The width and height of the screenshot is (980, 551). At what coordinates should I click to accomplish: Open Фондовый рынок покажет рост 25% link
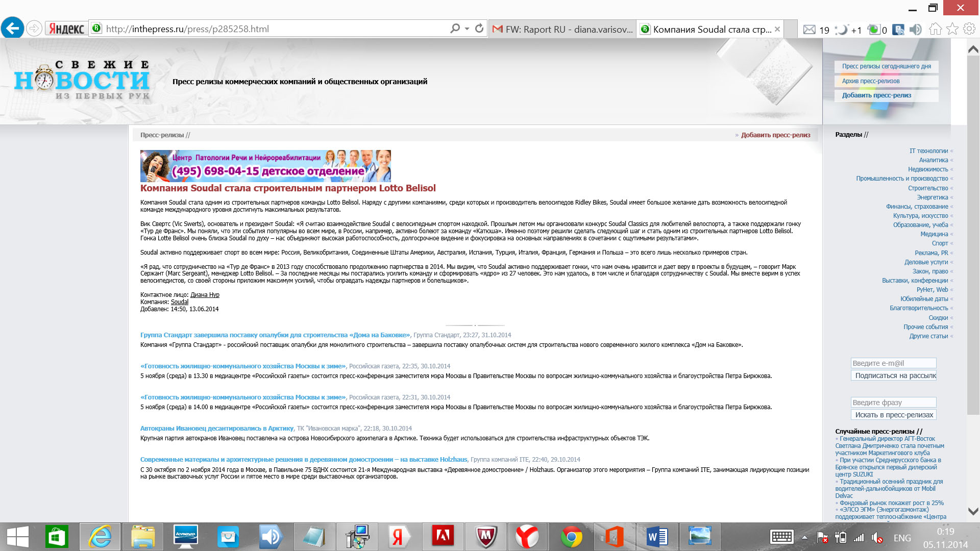pos(892,503)
